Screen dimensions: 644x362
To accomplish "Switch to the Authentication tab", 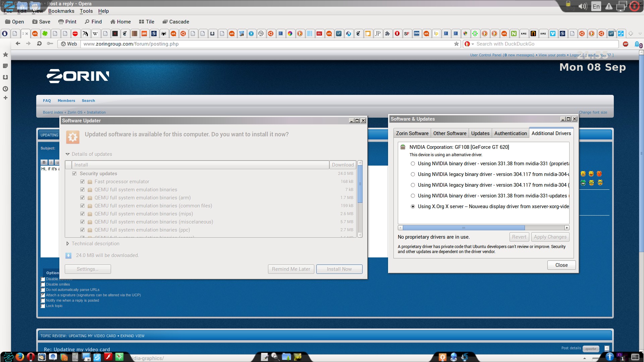I will pyautogui.click(x=511, y=133).
